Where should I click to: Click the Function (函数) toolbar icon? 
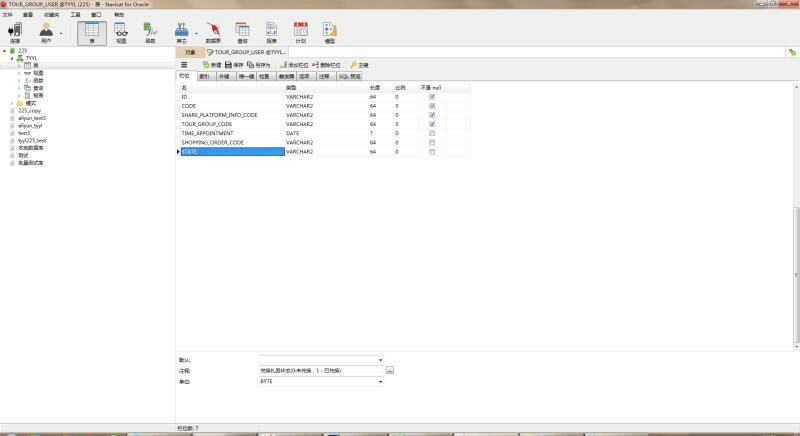point(150,33)
